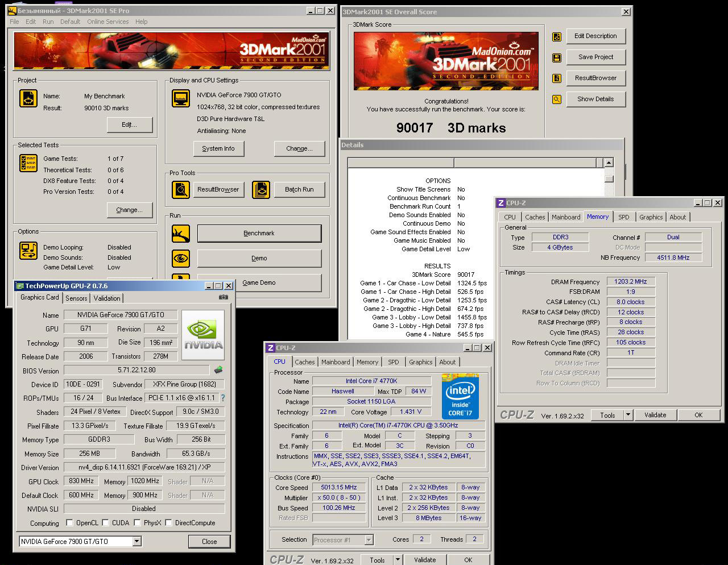Click Change... in Display and CPU Settings
The image size is (728, 565).
300,149
